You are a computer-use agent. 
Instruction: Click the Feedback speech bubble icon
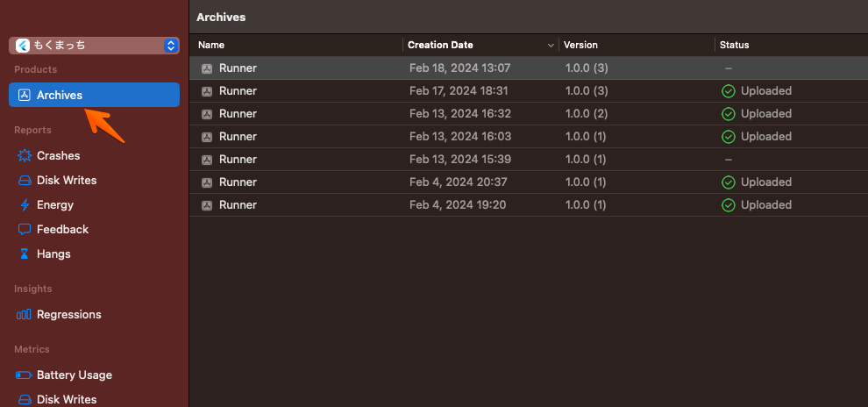[25, 229]
